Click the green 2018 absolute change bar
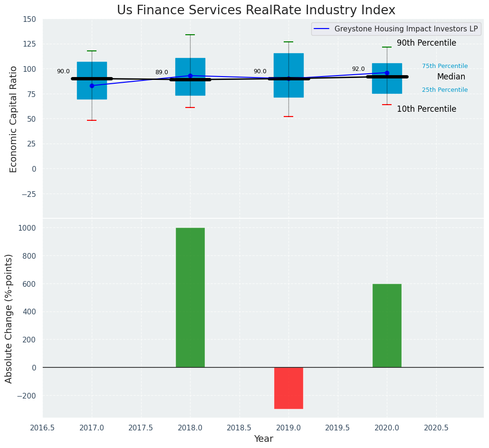Screen dimensions: 489x448 190,297
